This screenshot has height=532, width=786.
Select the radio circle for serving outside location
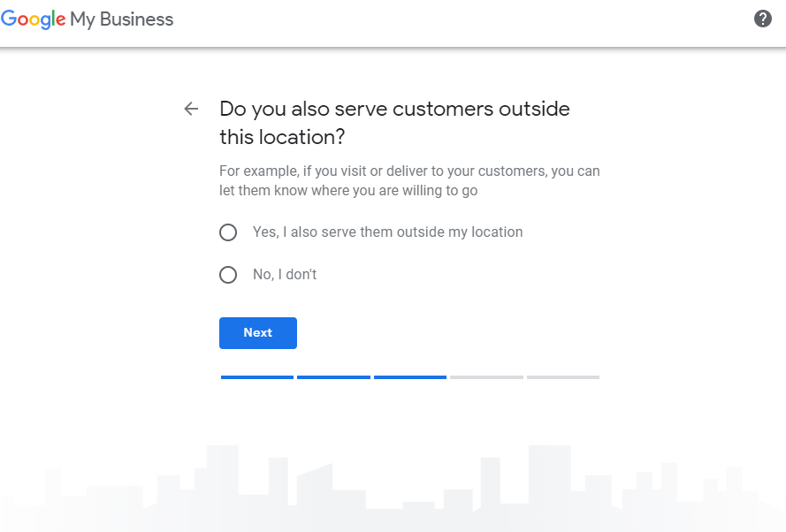point(228,232)
